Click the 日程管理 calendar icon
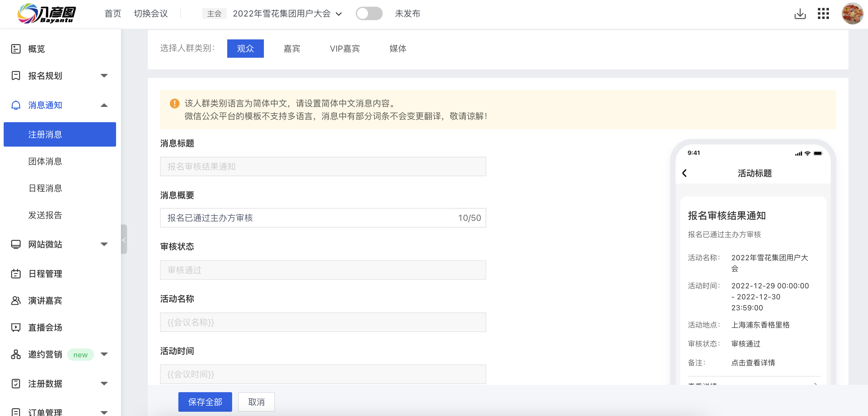 (16, 274)
